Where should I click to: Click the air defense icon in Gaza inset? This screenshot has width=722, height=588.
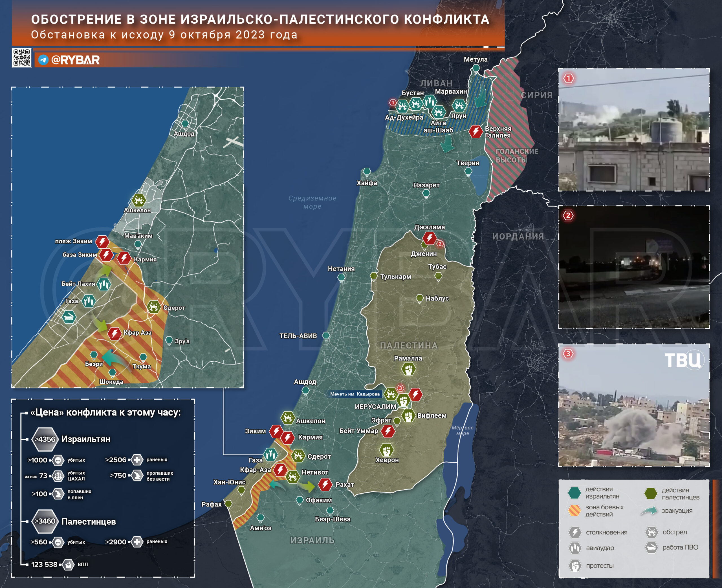coord(69,317)
